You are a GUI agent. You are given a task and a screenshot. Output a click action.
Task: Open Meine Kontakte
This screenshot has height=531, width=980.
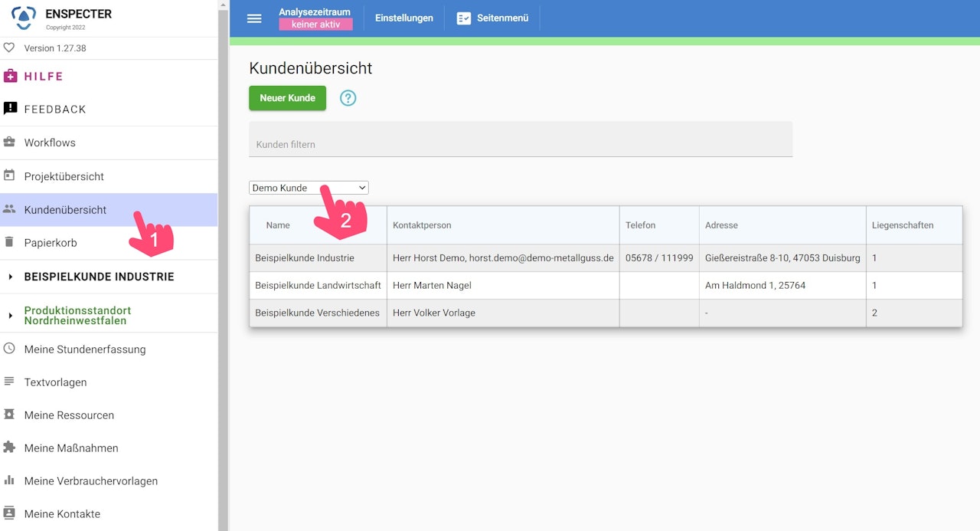62,514
